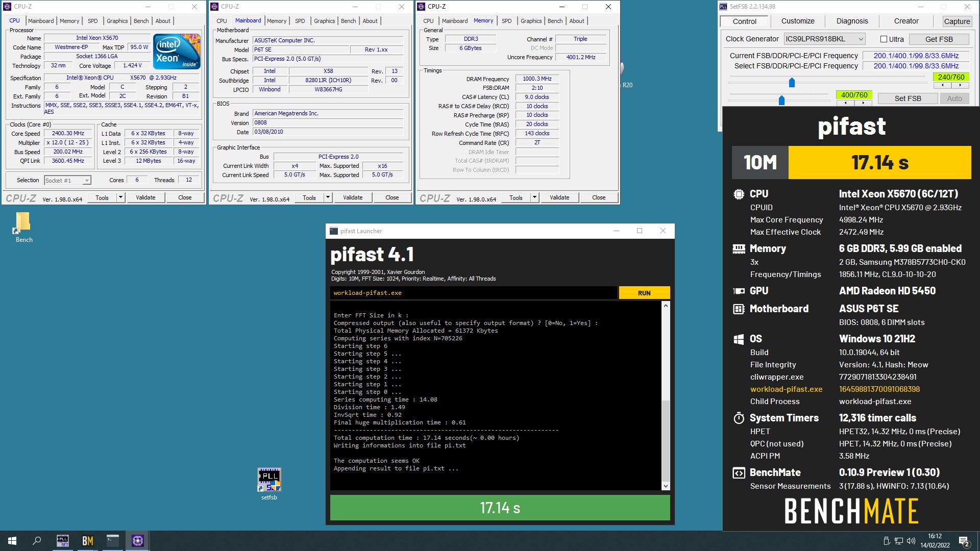Open SPD tab in Memory CPU-Z window

pos(506,21)
